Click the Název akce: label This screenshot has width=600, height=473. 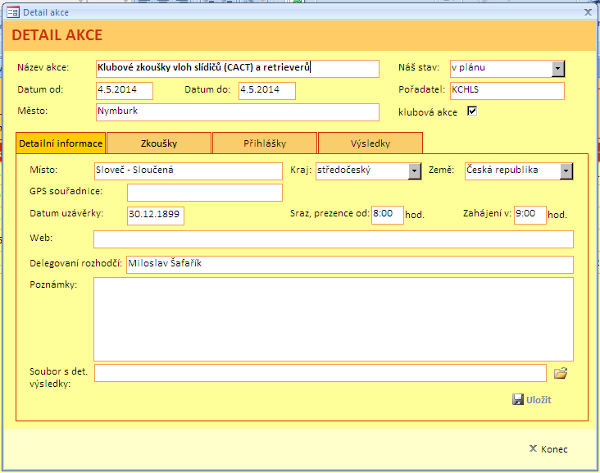click(43, 68)
